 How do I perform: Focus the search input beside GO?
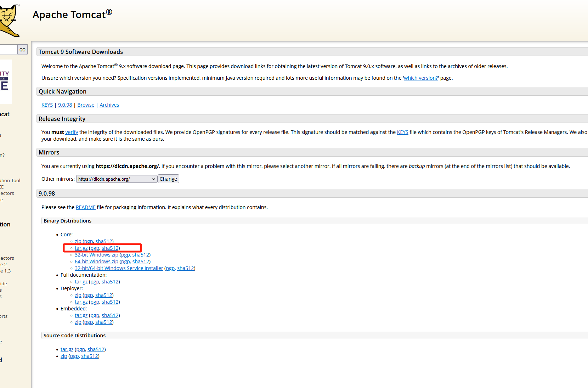coord(9,50)
